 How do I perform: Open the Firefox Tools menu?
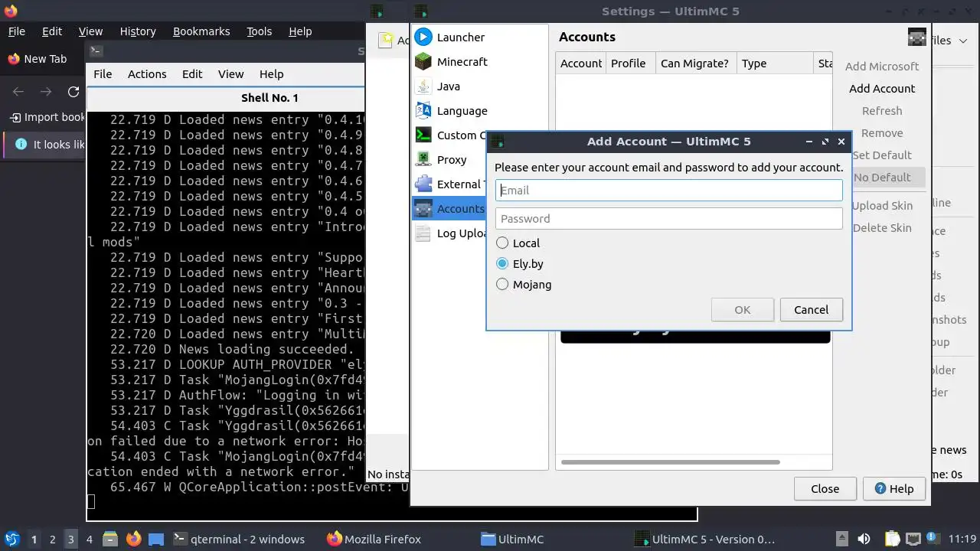point(259,31)
